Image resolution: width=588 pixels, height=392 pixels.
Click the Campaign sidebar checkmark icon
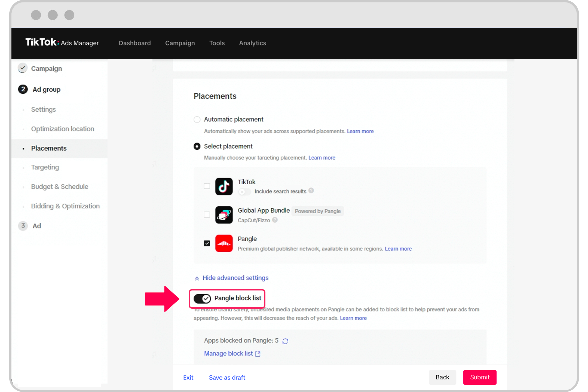[22, 68]
